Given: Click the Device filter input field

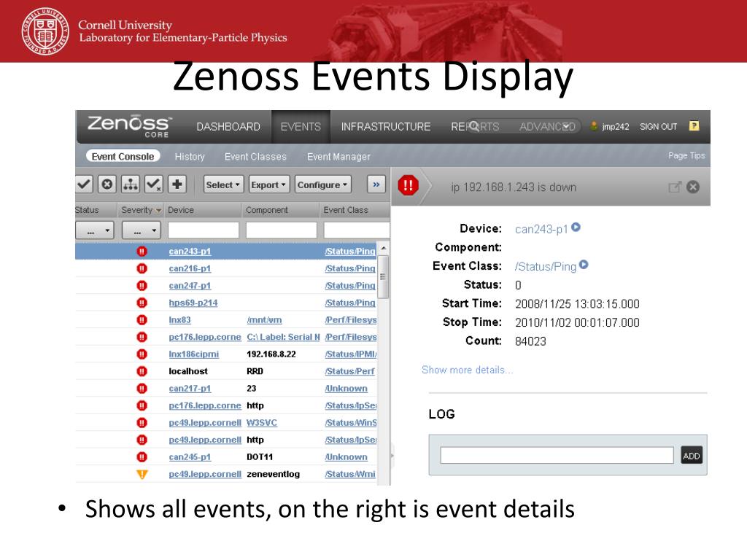Looking at the screenshot, I should (204, 230).
